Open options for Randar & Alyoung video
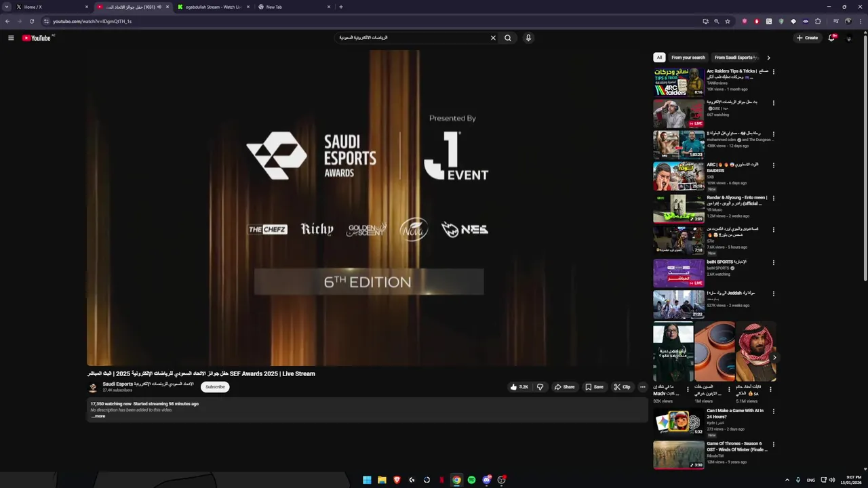The height and width of the screenshot is (488, 868). click(774, 198)
